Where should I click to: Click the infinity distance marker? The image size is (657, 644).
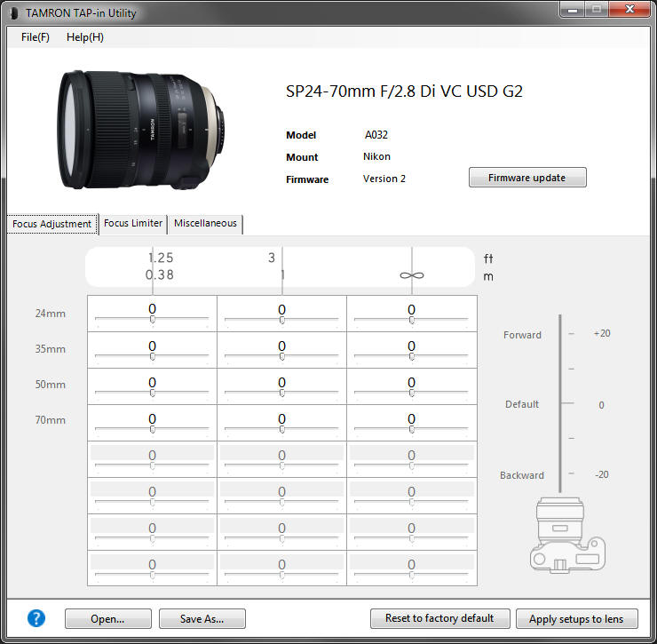[x=412, y=275]
